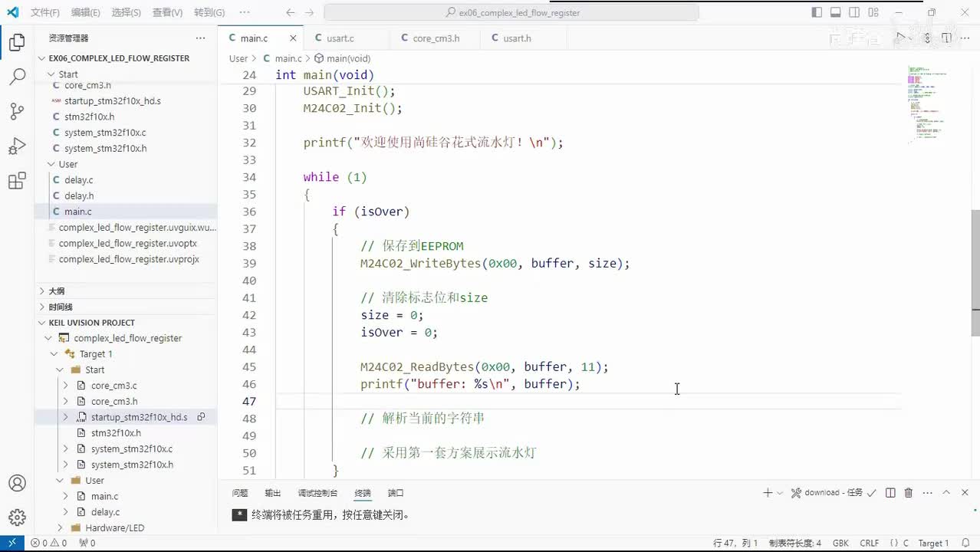Split the editor to the right
Screen dimensions: 980x552
[x=946, y=38]
